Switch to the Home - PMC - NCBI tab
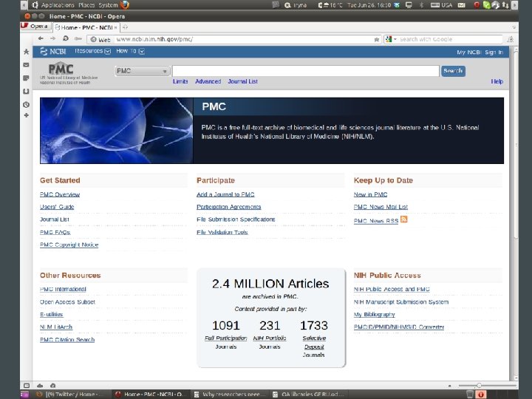 coord(86,27)
